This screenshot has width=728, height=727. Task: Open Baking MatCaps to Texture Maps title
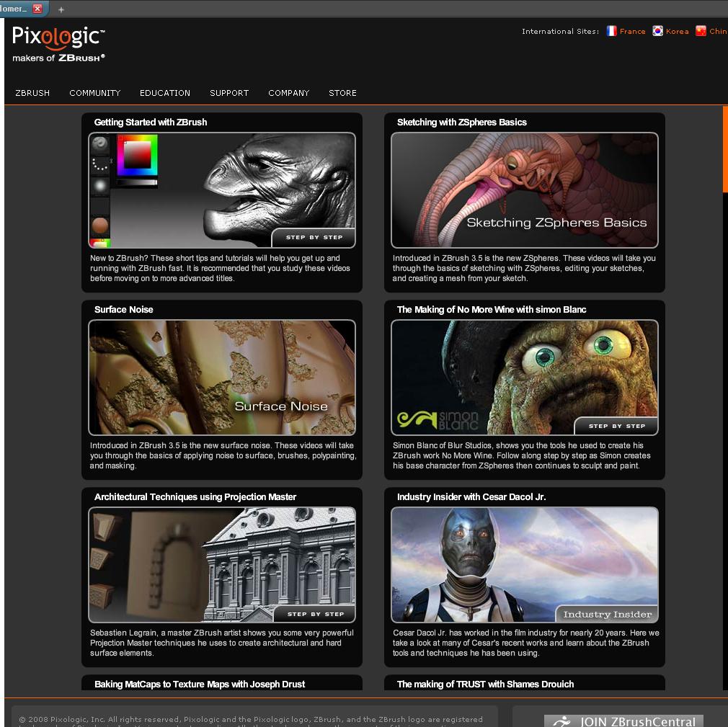click(200, 684)
